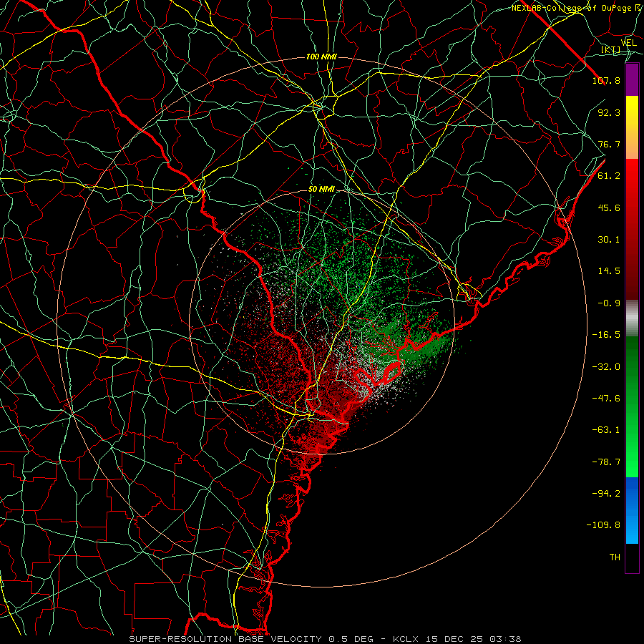Click the 50 NMI range ring label
Image resolution: width=644 pixels, height=644 pixels.
pos(321,189)
